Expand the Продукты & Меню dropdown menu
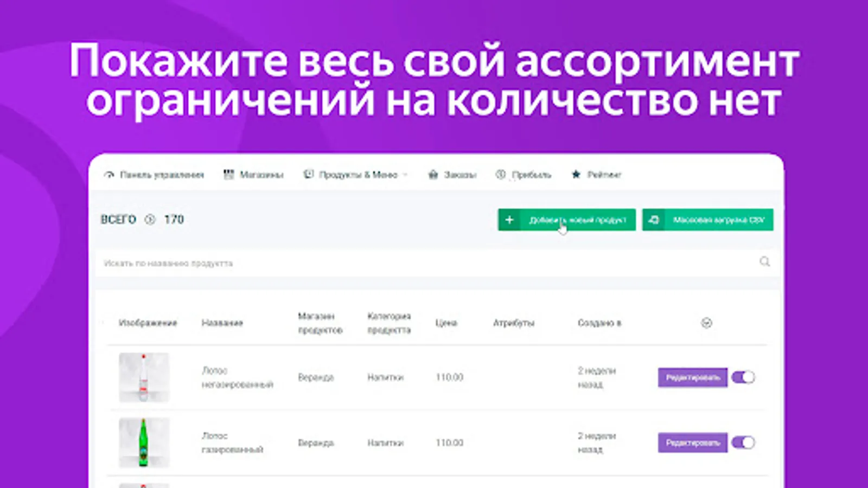Screen dimensions: 868x488 pos(356,175)
